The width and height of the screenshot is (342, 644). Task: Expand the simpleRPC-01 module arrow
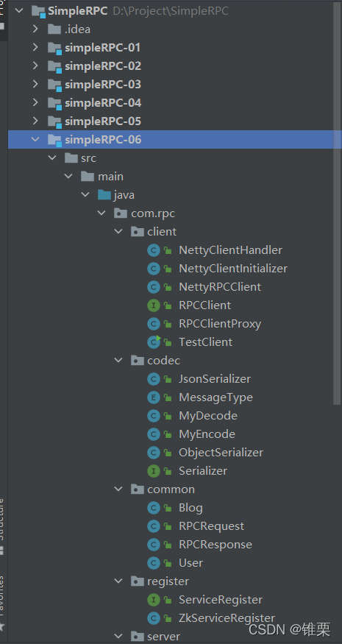tap(36, 48)
